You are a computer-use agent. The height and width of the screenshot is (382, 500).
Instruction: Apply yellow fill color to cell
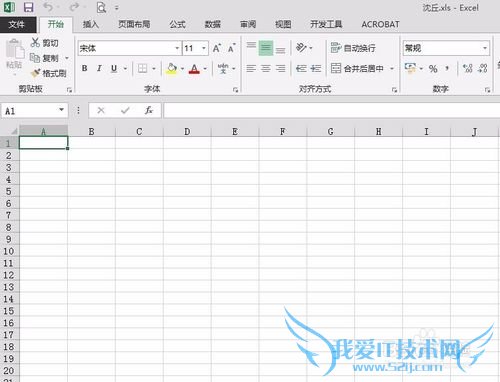coord(172,69)
